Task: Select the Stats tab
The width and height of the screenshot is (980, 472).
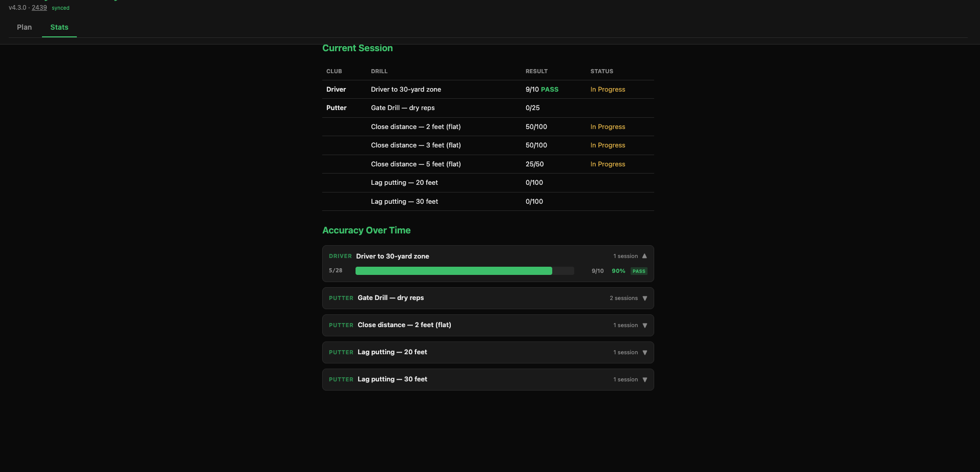Action: [59, 27]
